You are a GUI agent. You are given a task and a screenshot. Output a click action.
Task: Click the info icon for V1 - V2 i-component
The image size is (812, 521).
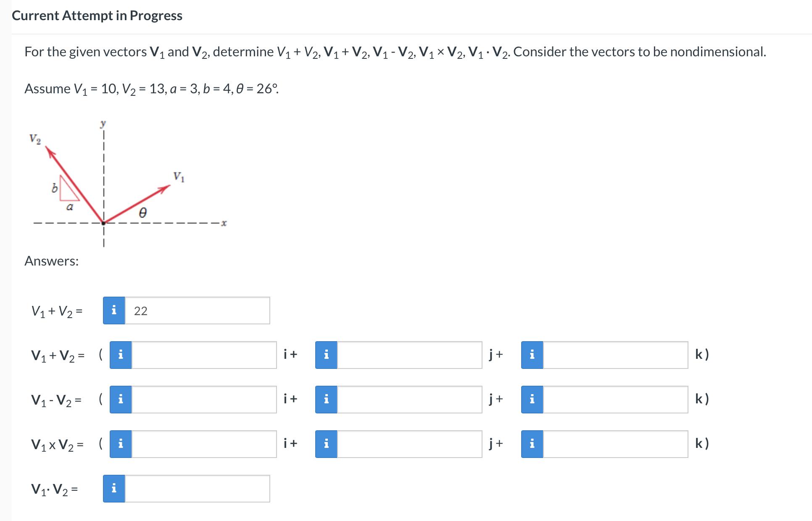pos(121,400)
